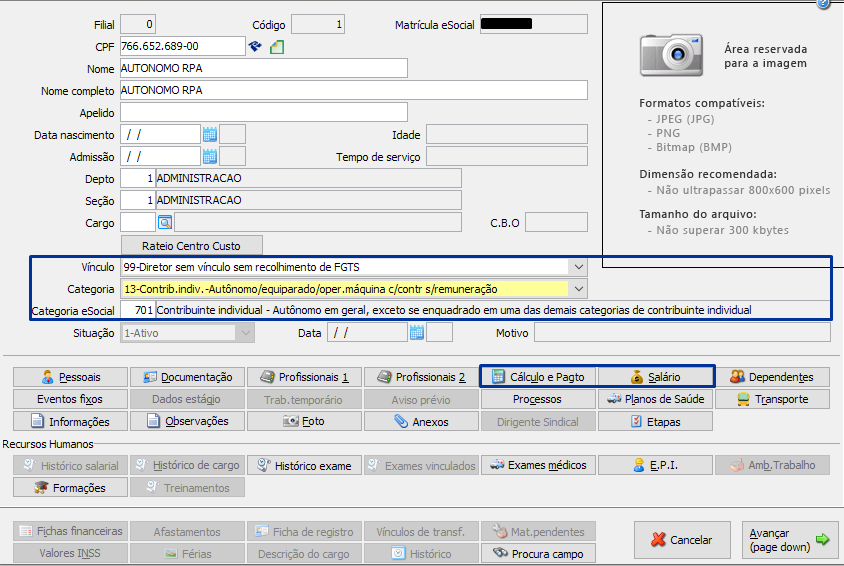
Task: Open the Processos button
Action: pyautogui.click(x=538, y=399)
